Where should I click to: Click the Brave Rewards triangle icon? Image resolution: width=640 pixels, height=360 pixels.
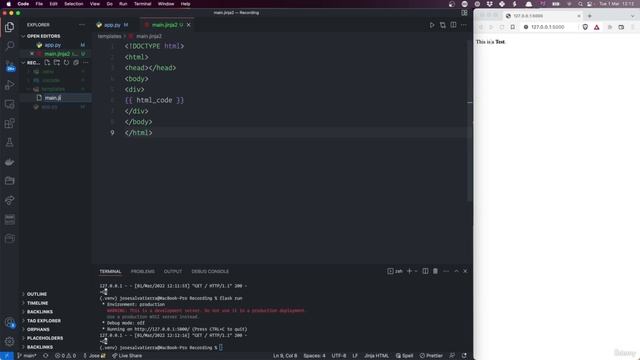pyautogui.click(x=597, y=27)
